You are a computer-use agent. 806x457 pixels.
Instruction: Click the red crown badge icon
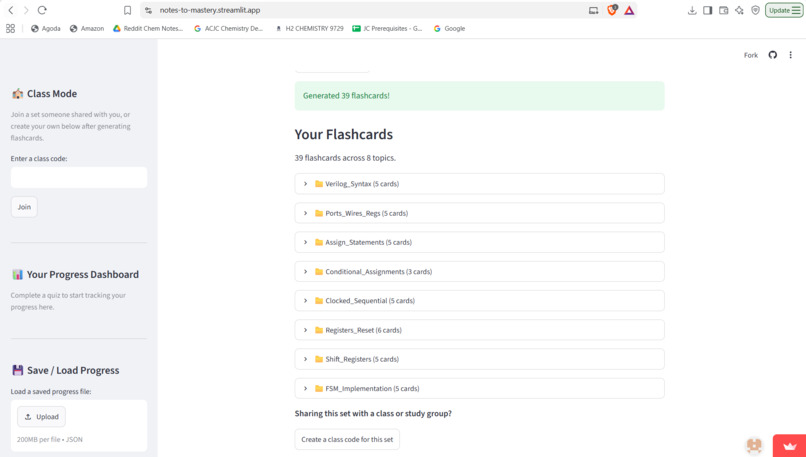pos(790,446)
